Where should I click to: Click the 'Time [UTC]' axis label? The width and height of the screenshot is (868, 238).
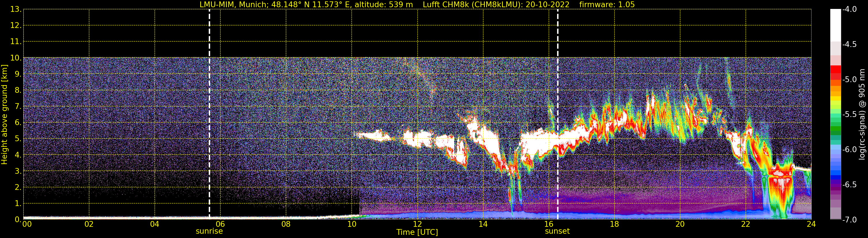[x=417, y=232]
